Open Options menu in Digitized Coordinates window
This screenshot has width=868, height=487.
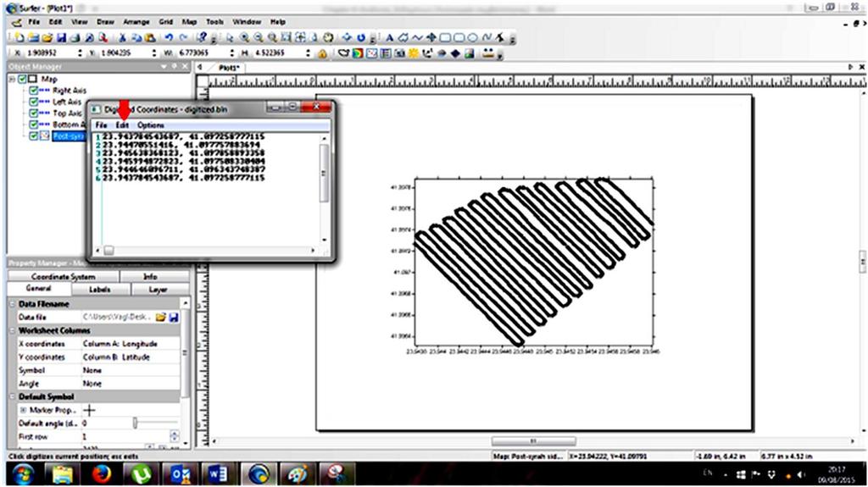(x=151, y=125)
